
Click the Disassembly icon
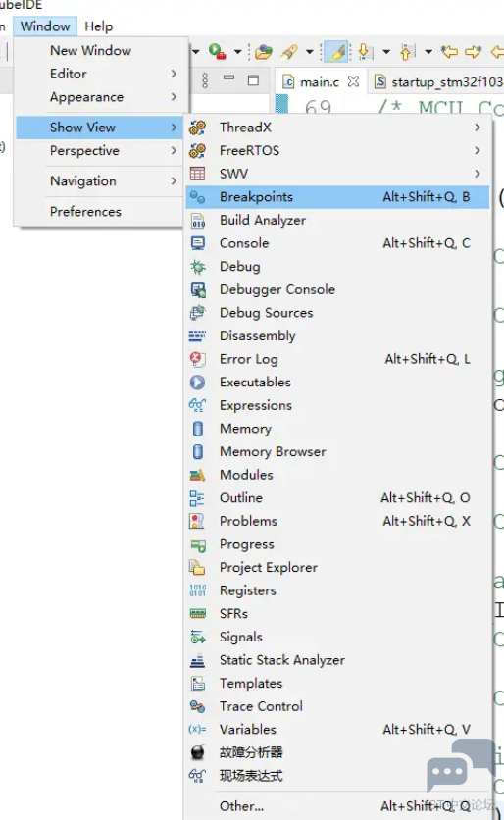click(198, 335)
